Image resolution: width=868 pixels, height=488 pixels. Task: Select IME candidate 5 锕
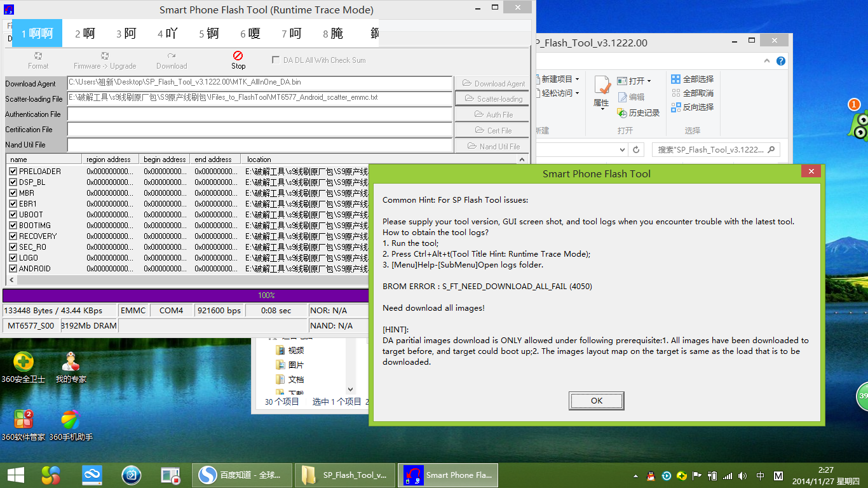(x=209, y=33)
